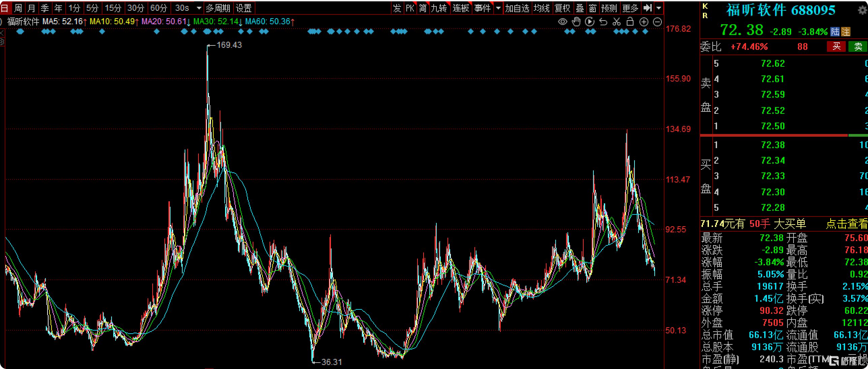
Task: Click the 发 toolbar button
Action: click(397, 8)
